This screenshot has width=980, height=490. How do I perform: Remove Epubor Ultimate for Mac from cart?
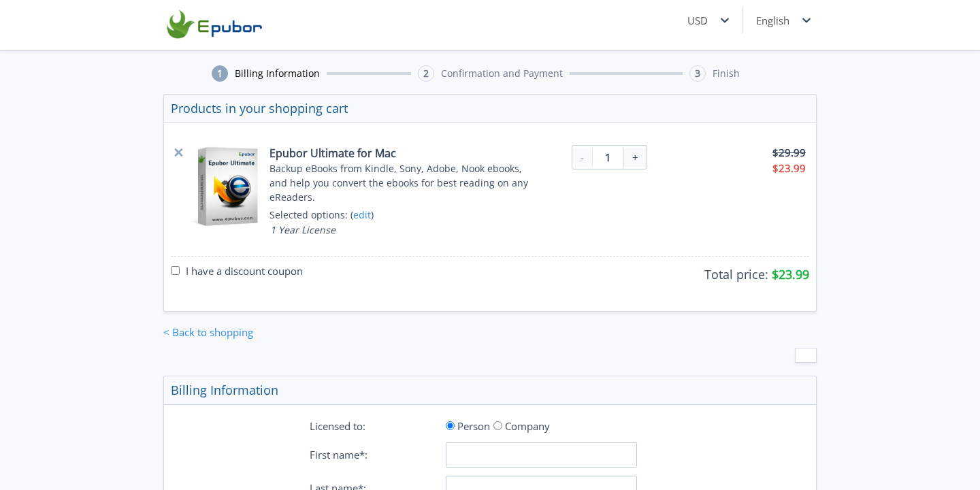pyautogui.click(x=178, y=152)
